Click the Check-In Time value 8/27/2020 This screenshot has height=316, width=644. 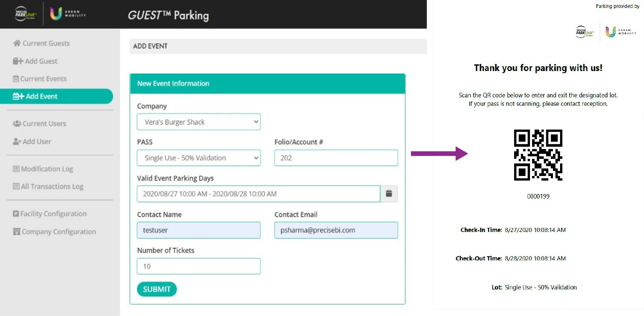pyautogui.click(x=535, y=230)
